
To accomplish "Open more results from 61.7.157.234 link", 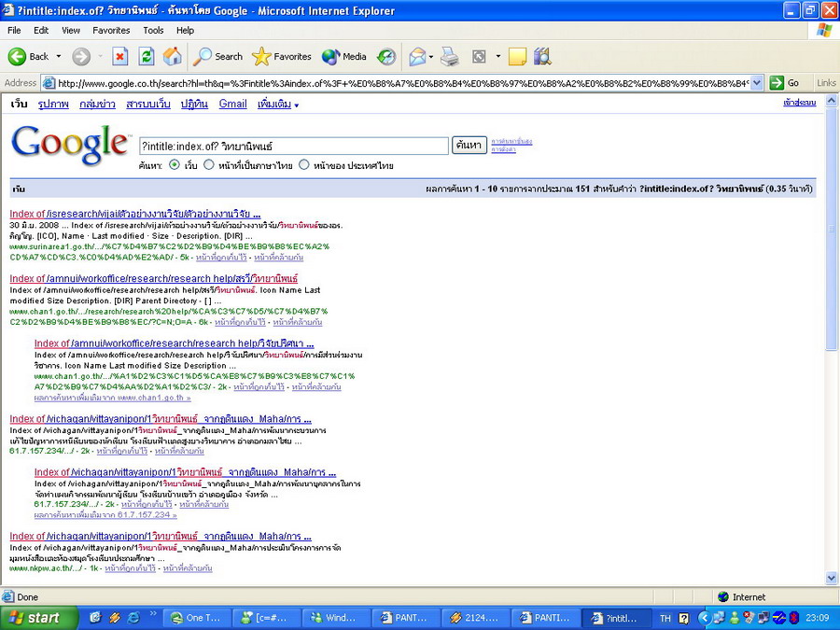I will (x=105, y=515).
